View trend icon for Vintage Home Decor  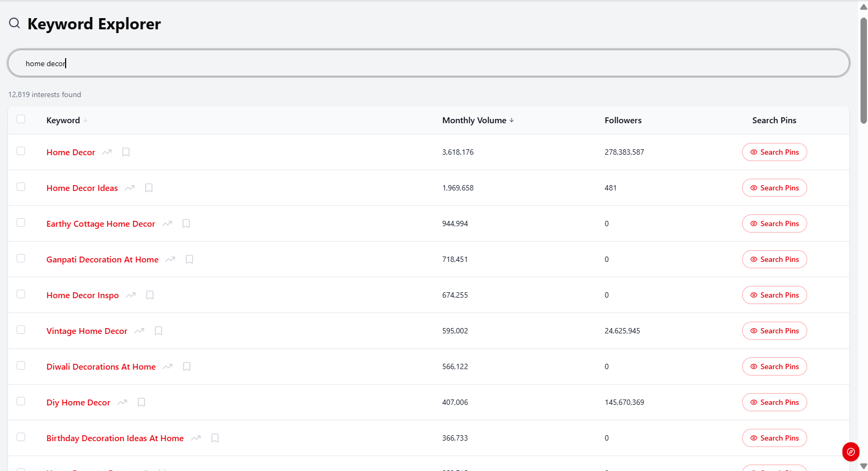139,331
